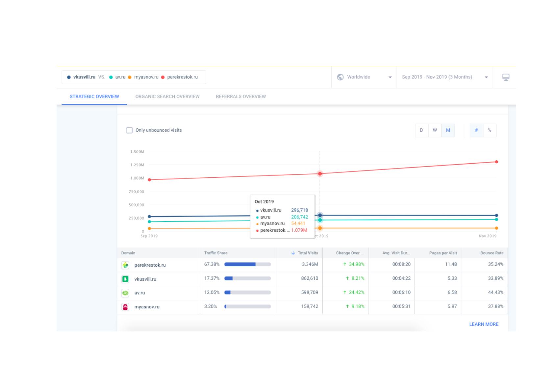This screenshot has height=392, width=554.
Task: Switch chart to number view
Action: tap(476, 130)
